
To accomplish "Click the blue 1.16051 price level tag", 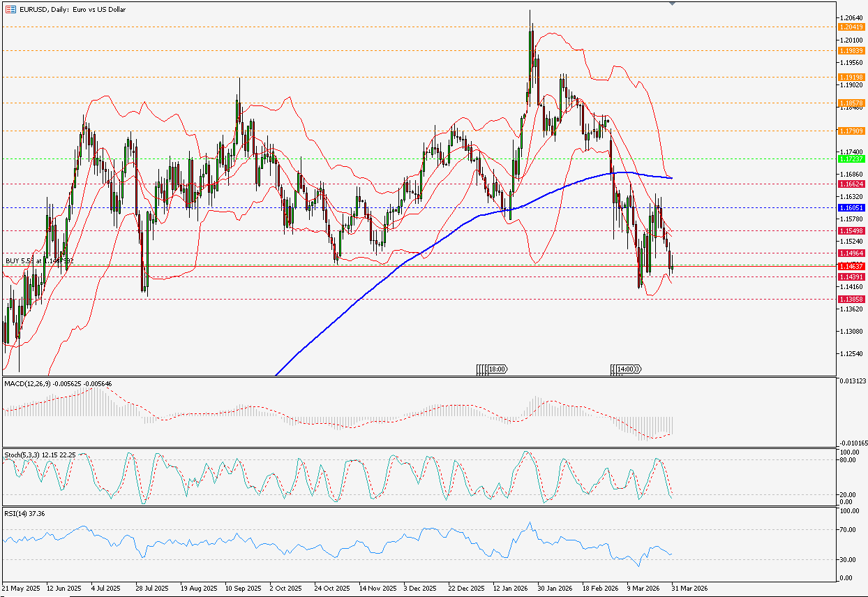I will (x=853, y=208).
